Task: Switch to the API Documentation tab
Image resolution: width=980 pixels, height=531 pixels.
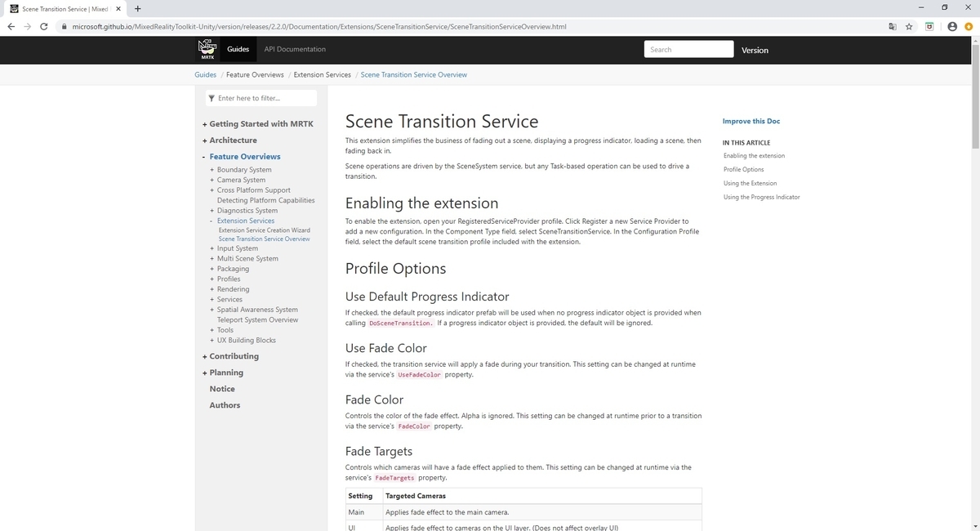Action: coord(295,49)
